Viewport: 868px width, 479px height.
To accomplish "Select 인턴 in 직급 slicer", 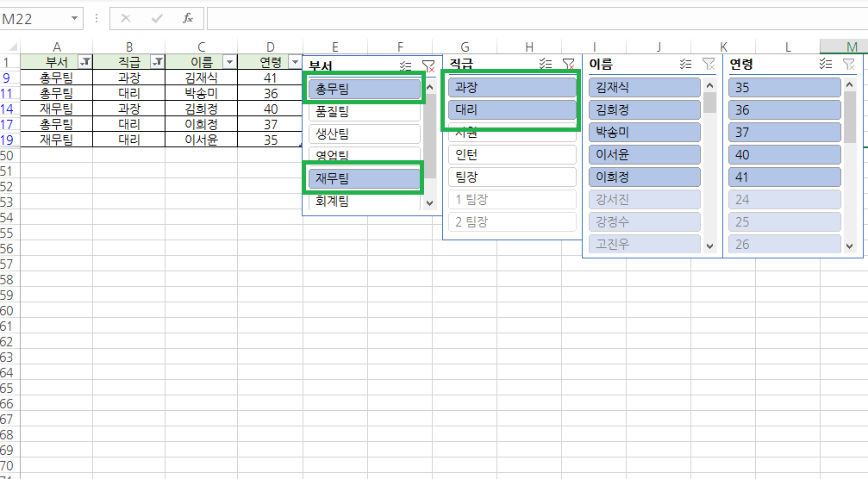I will (512, 154).
